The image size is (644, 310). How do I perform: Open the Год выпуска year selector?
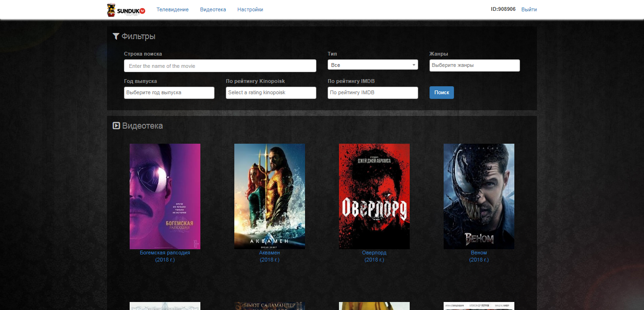click(169, 93)
